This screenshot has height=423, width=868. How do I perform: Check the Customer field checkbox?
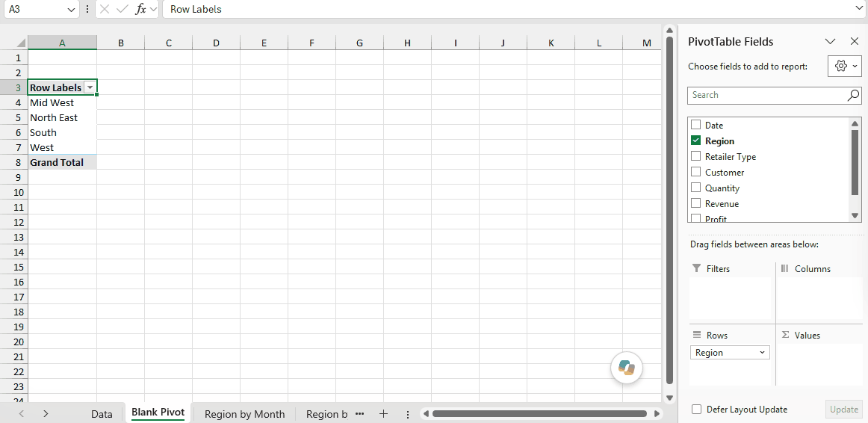(696, 172)
